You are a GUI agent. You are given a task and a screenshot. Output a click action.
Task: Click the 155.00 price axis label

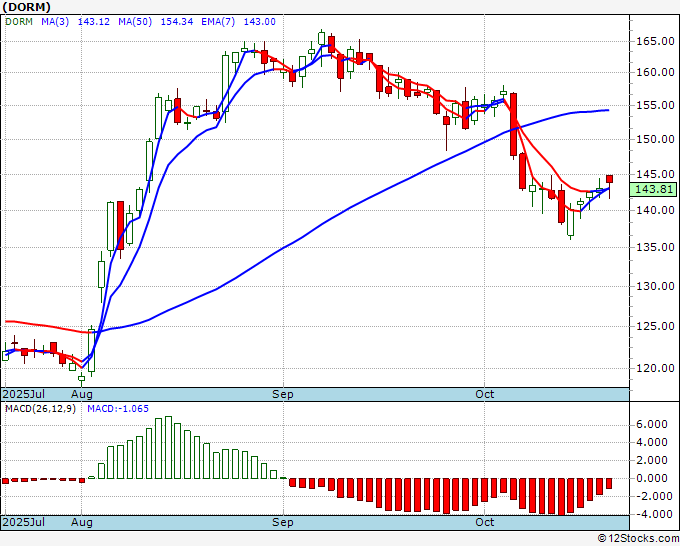pos(655,105)
